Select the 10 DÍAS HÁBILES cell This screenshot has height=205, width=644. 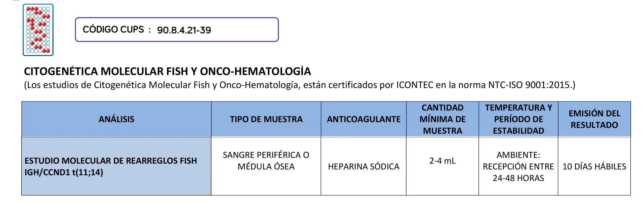tap(594, 166)
